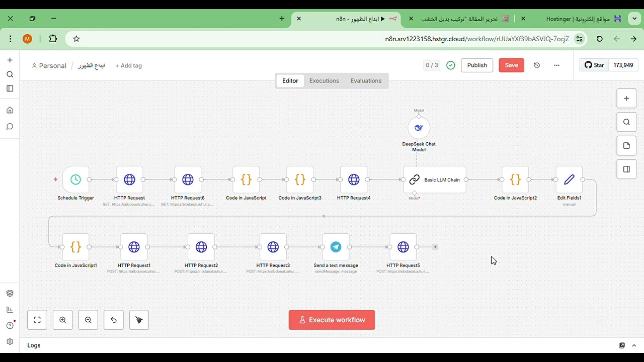
Task: Open the sidebar settings gear icon
Action: click(10, 342)
